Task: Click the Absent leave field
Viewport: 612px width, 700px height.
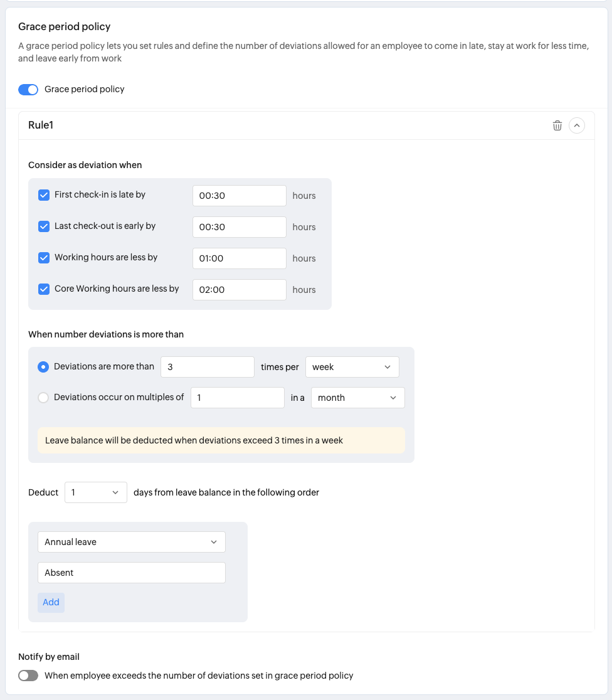Action: pyautogui.click(x=131, y=573)
